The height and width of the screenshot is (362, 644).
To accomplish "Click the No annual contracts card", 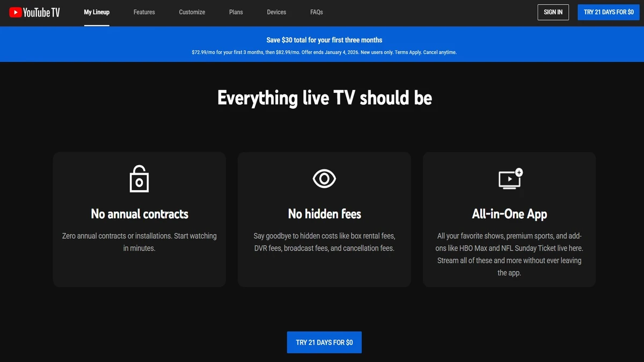I will 139,219.
